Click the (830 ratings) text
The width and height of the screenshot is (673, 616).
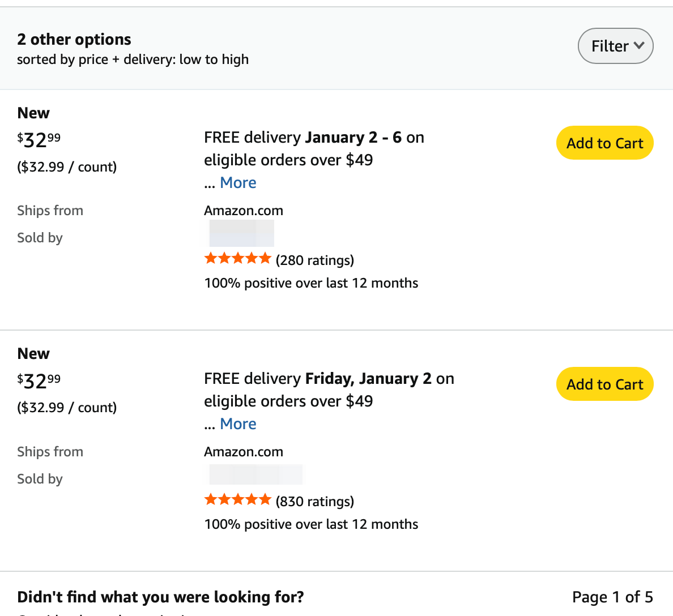315,502
